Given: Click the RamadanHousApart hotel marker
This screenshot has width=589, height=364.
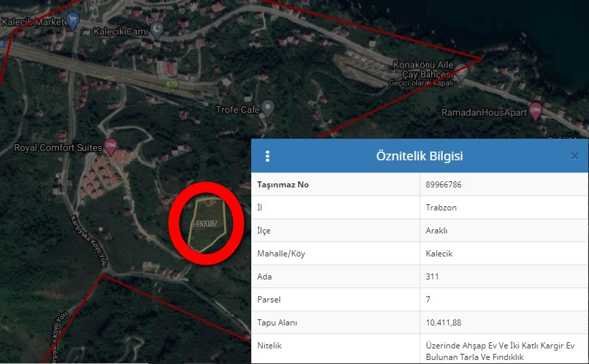Looking at the screenshot, I should click(536, 111).
